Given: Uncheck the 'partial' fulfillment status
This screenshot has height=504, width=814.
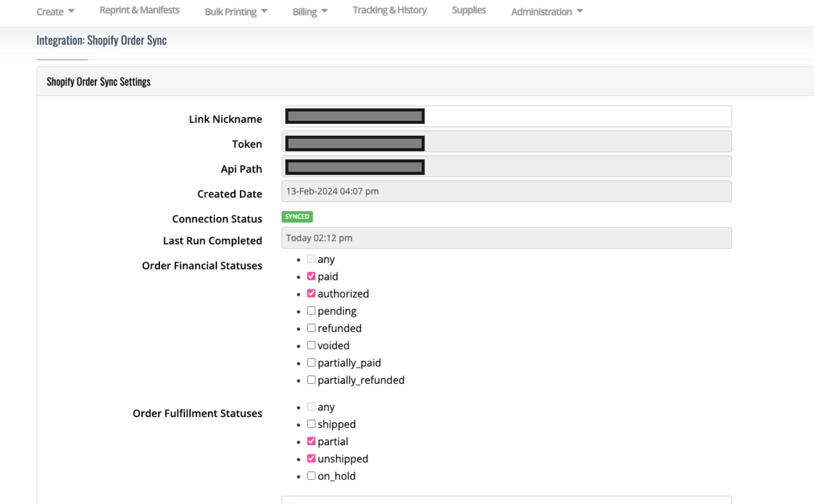Looking at the screenshot, I should click(311, 441).
